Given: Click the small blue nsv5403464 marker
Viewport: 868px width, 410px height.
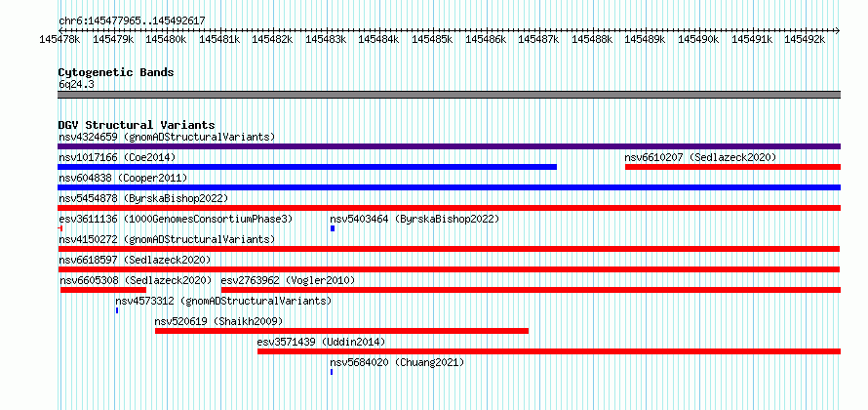Looking at the screenshot, I should click(333, 228).
